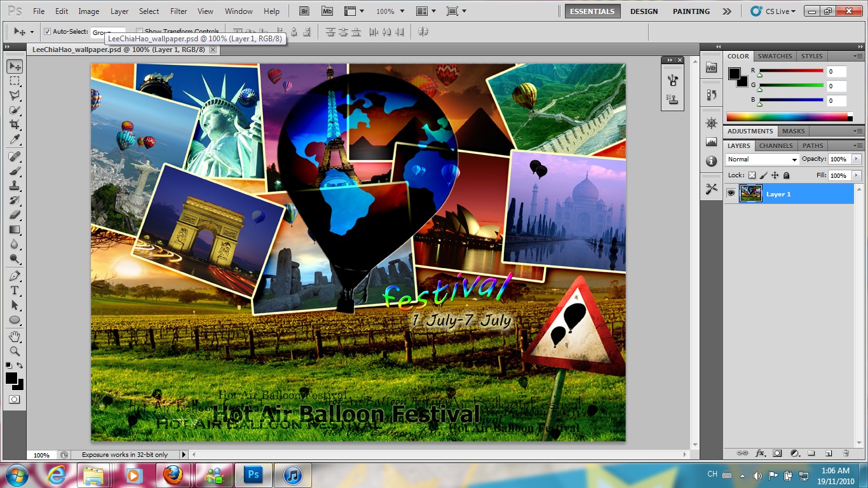Image resolution: width=868 pixels, height=488 pixels.
Task: Enable Show Transform Controls
Action: (139, 31)
